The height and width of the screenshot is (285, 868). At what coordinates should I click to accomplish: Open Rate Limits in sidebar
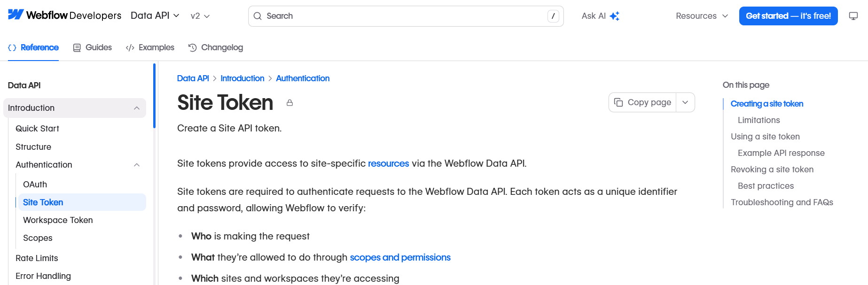(37, 258)
